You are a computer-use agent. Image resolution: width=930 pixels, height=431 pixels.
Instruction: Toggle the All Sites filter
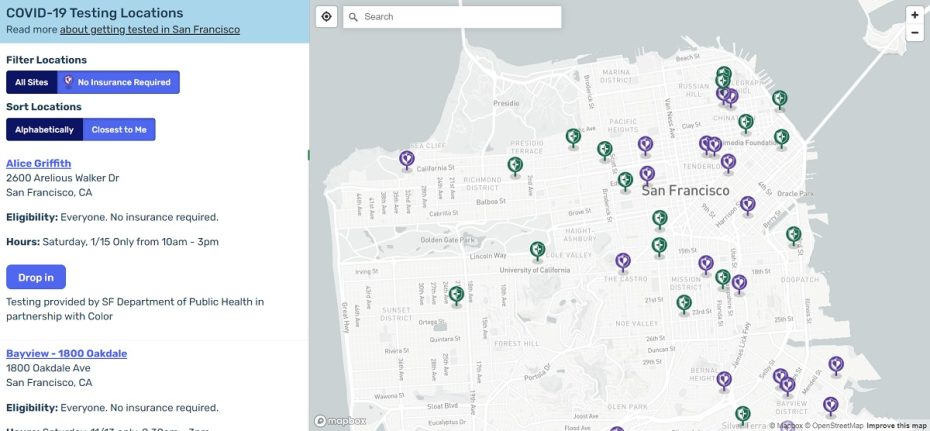pos(32,82)
